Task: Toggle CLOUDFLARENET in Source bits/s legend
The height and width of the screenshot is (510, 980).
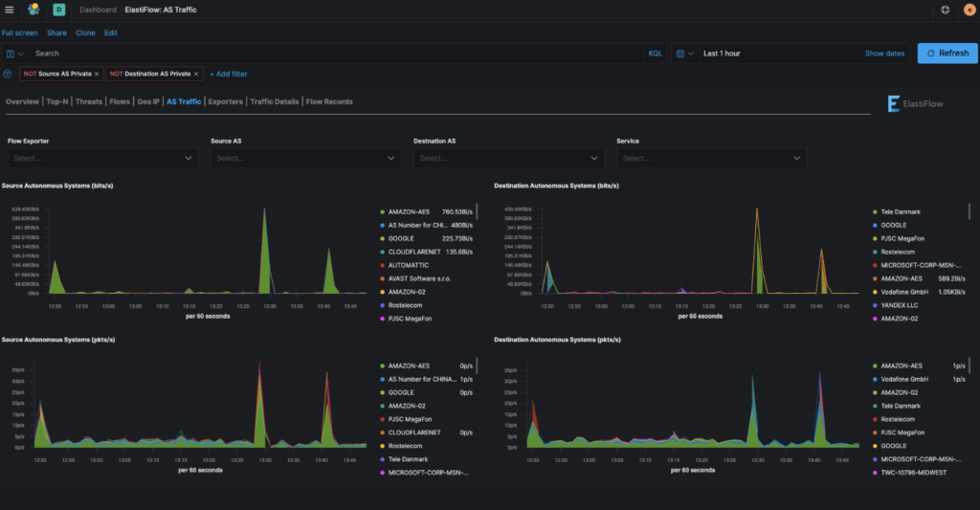Action: tap(413, 252)
